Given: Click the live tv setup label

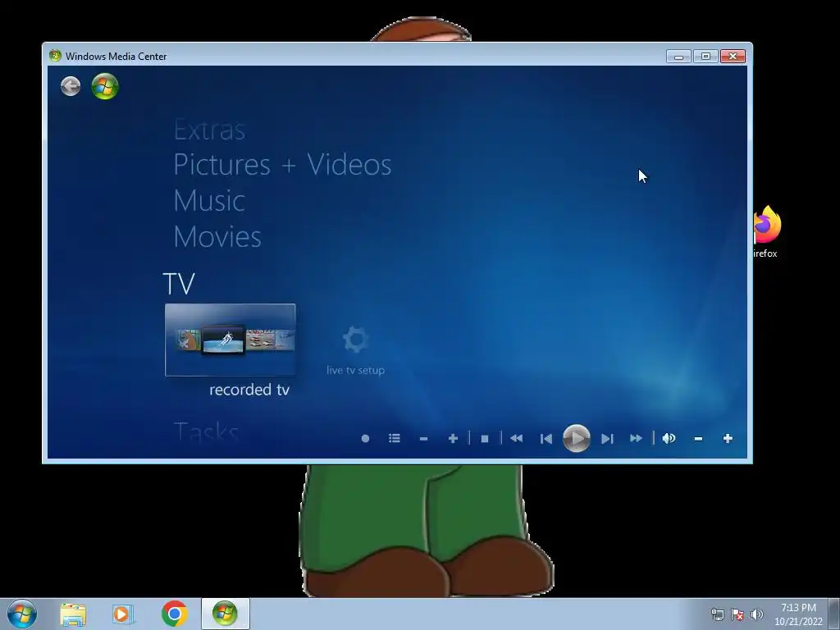Looking at the screenshot, I should click(x=356, y=370).
